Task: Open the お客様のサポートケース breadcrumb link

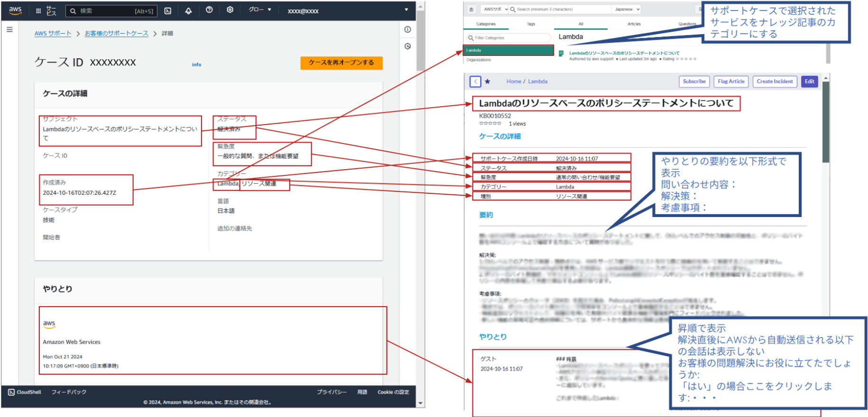Action: [x=116, y=33]
